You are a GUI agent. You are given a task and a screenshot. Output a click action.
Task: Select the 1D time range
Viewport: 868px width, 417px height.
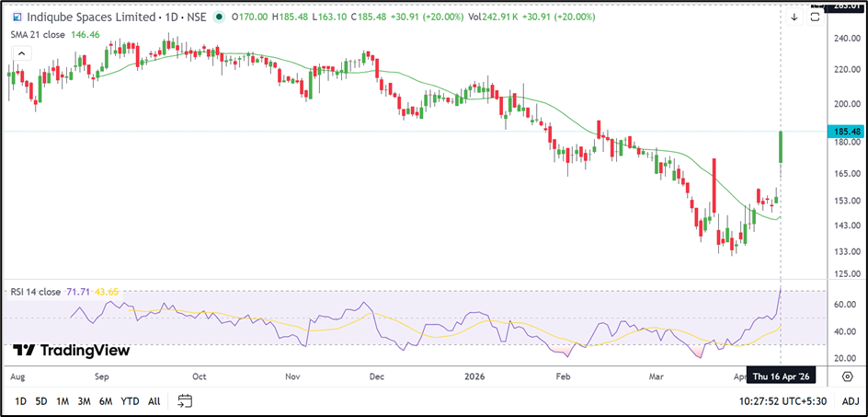click(x=20, y=400)
